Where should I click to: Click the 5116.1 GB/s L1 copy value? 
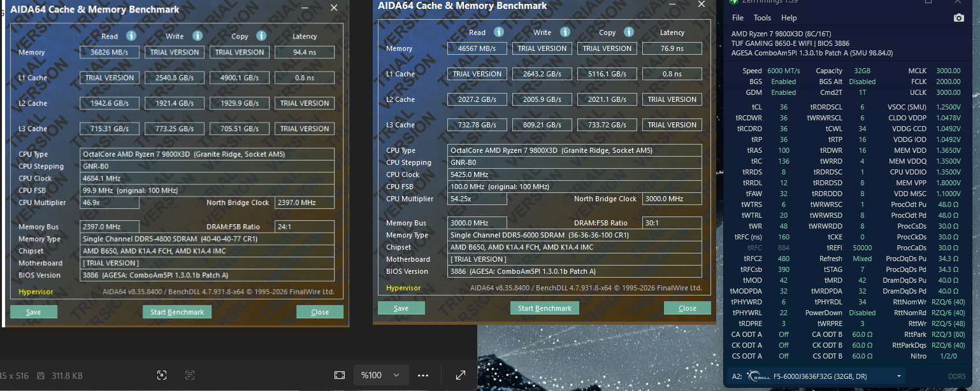coord(607,74)
